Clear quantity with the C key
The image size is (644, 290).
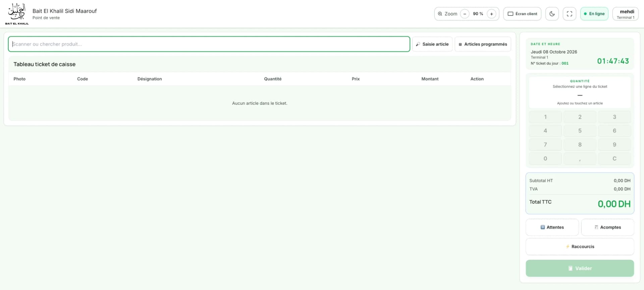(x=614, y=158)
